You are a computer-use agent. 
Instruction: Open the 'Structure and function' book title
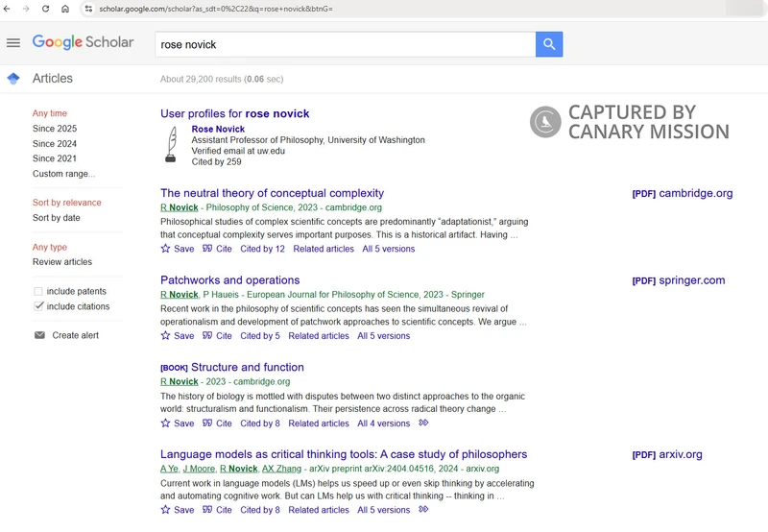tap(248, 368)
